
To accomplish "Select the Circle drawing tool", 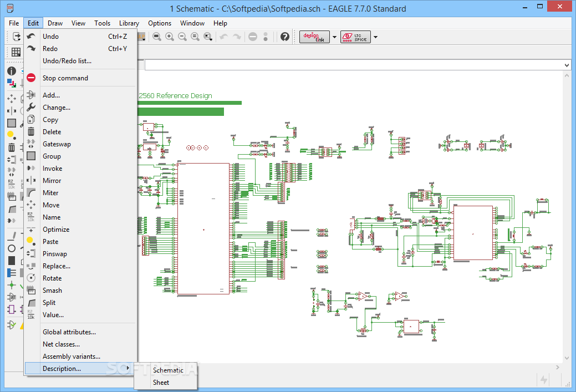I will point(12,248).
